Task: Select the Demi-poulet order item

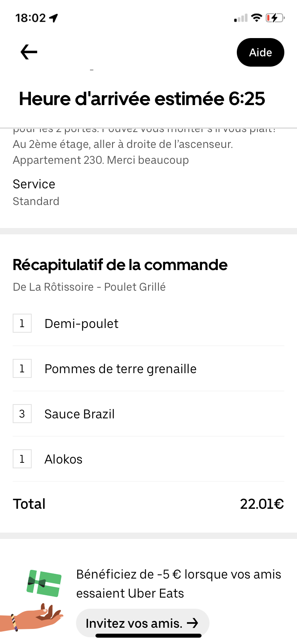Action: point(82,324)
